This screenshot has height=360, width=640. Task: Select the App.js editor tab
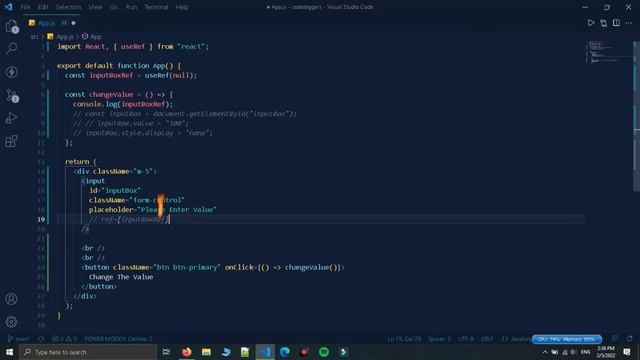(x=52, y=23)
